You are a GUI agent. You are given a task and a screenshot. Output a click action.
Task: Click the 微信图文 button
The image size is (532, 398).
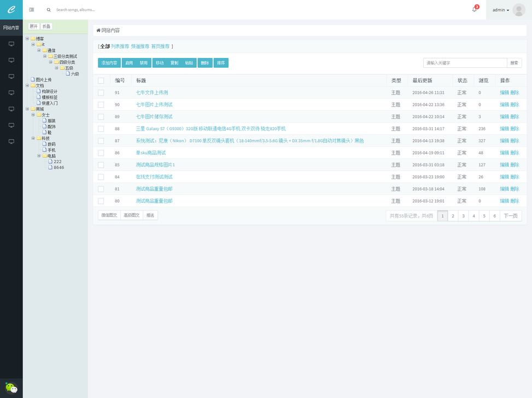coord(109,215)
